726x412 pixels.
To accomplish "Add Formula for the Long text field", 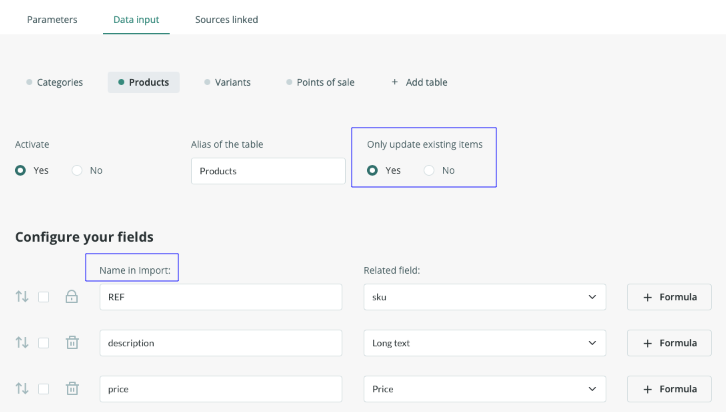I will click(x=669, y=343).
